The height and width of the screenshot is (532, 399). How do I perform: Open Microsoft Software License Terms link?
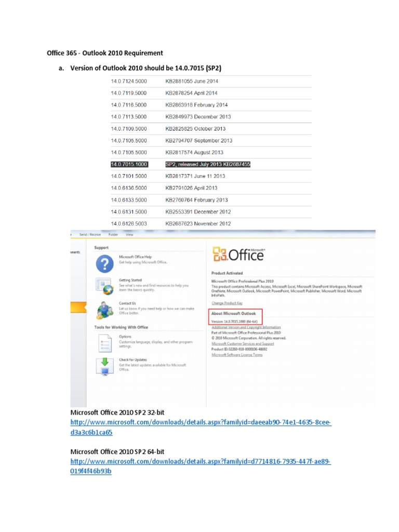pyautogui.click(x=237, y=355)
